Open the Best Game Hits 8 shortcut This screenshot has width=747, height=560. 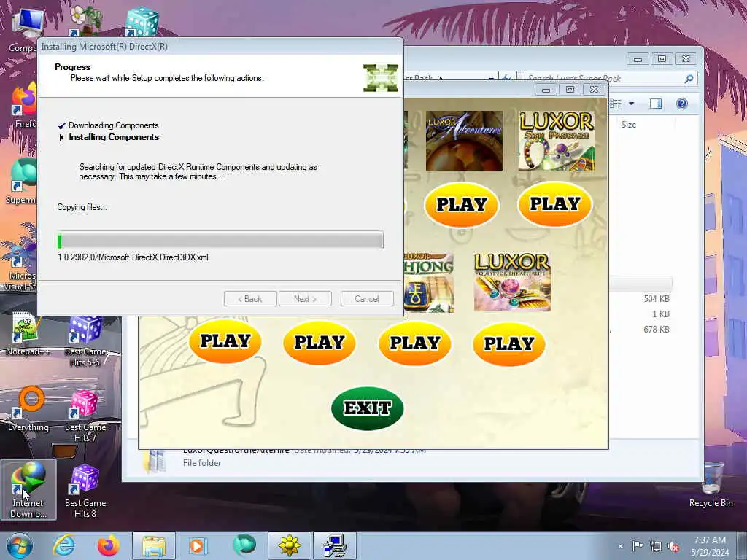85,491
